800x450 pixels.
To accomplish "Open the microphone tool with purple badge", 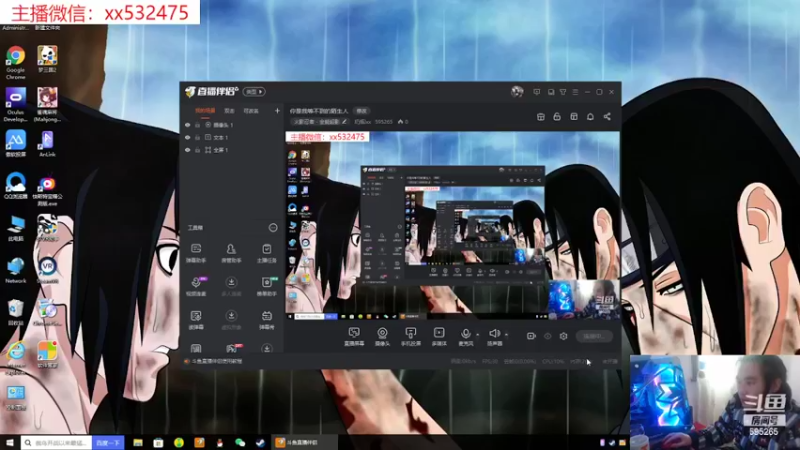I will (x=196, y=286).
